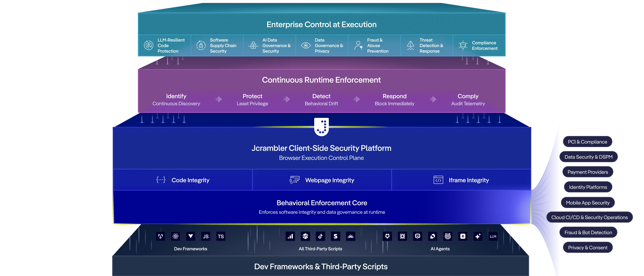Click the bar-chart analytics script icon

290,236
